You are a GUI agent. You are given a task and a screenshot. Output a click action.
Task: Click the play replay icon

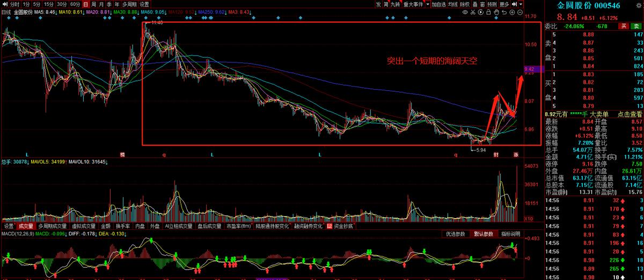[x=481, y=12]
